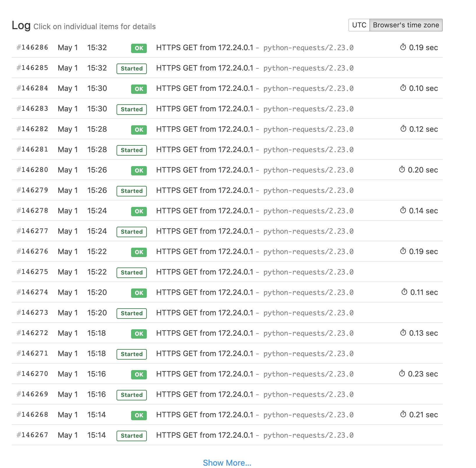Click the stopwatch icon next to 0.23 sec
This screenshot has height=468, width=476.
(x=403, y=374)
